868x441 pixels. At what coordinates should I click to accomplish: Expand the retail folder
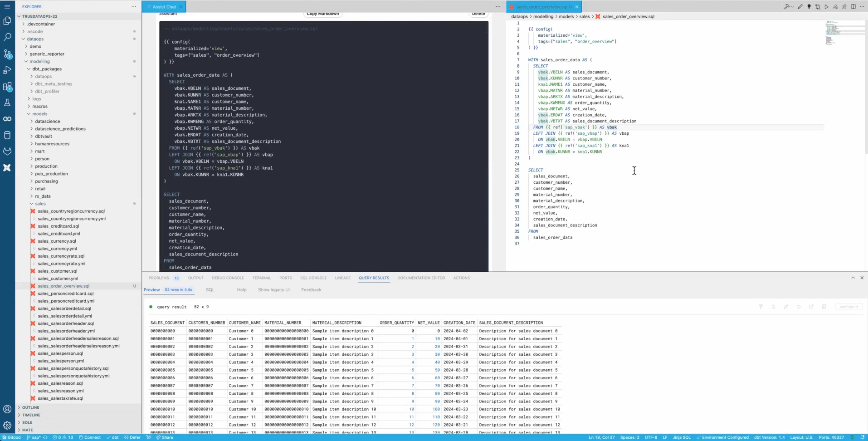pyautogui.click(x=40, y=189)
